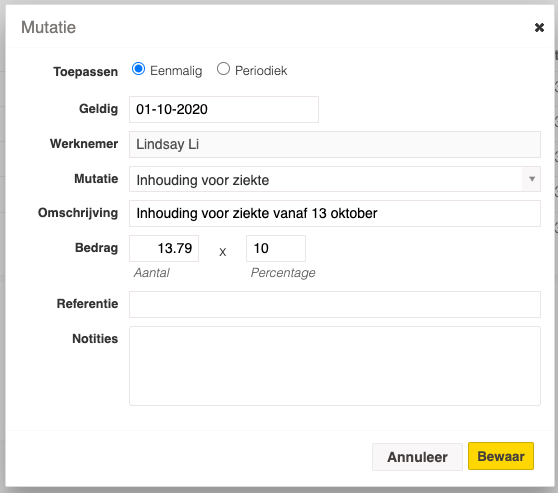The image size is (558, 493).
Task: Select the Eenmalig radio button
Action: click(138, 69)
